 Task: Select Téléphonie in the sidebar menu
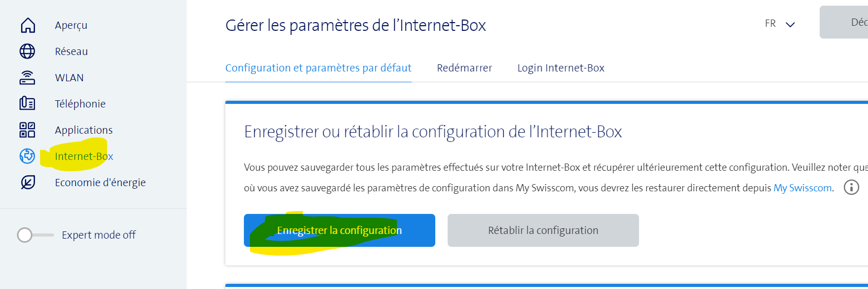point(80,104)
